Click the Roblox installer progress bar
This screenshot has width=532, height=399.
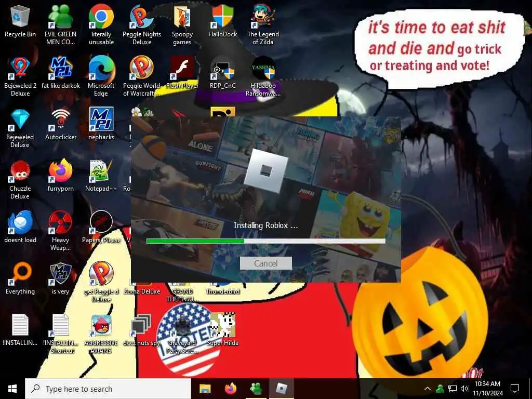pos(265,241)
